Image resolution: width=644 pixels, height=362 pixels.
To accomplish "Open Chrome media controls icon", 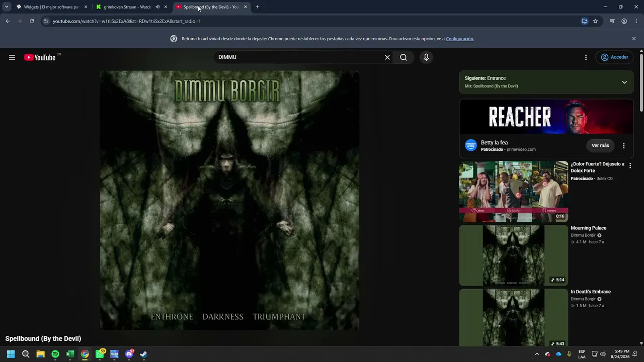I will pos(612,21).
